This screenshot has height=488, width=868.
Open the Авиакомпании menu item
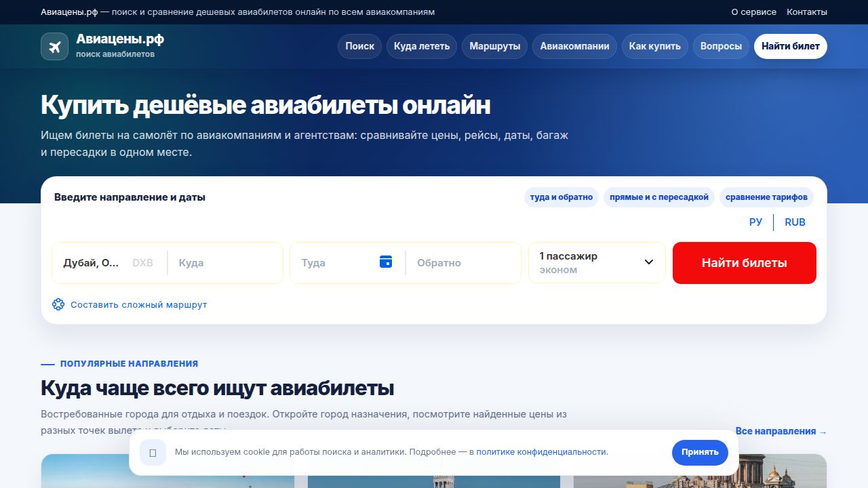(x=574, y=46)
